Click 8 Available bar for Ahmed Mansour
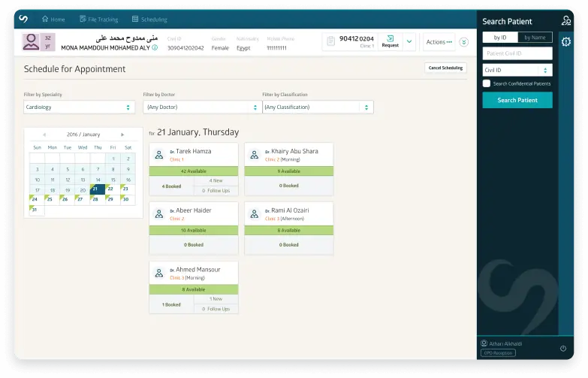This screenshot has width=588, height=378. click(x=194, y=289)
